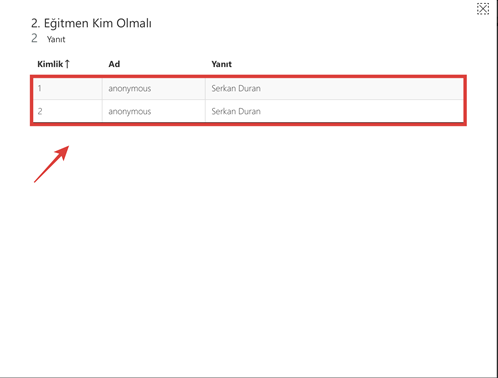Close the responses dialog with X icon
The width and height of the screenshot is (498, 378).
pyautogui.click(x=483, y=9)
